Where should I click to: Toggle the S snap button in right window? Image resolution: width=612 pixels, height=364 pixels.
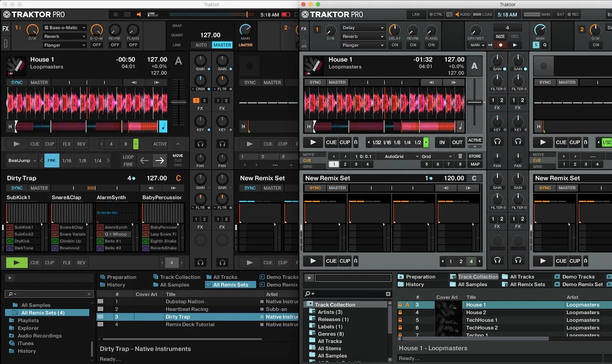point(536,45)
